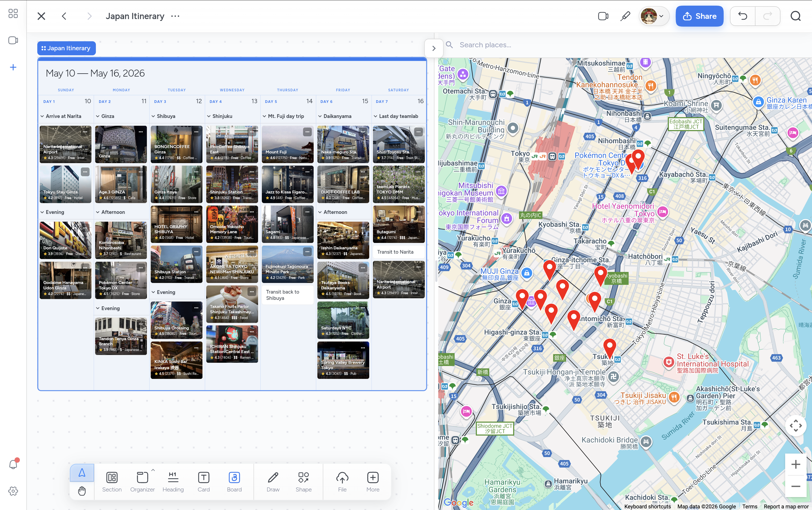This screenshot has width=812, height=510.
Task: Select the Organizer tool
Action: tap(142, 481)
